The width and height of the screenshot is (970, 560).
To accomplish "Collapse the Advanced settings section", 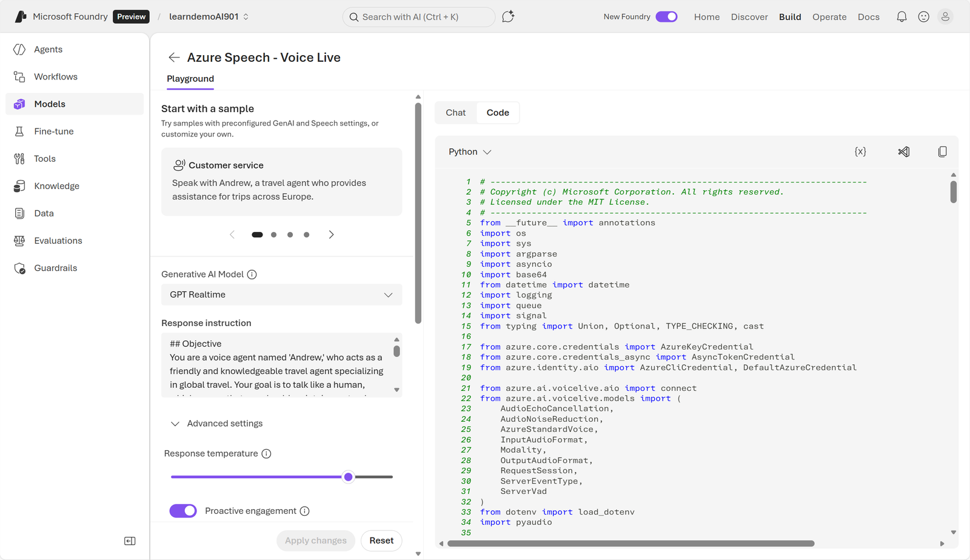I will pyautogui.click(x=216, y=424).
